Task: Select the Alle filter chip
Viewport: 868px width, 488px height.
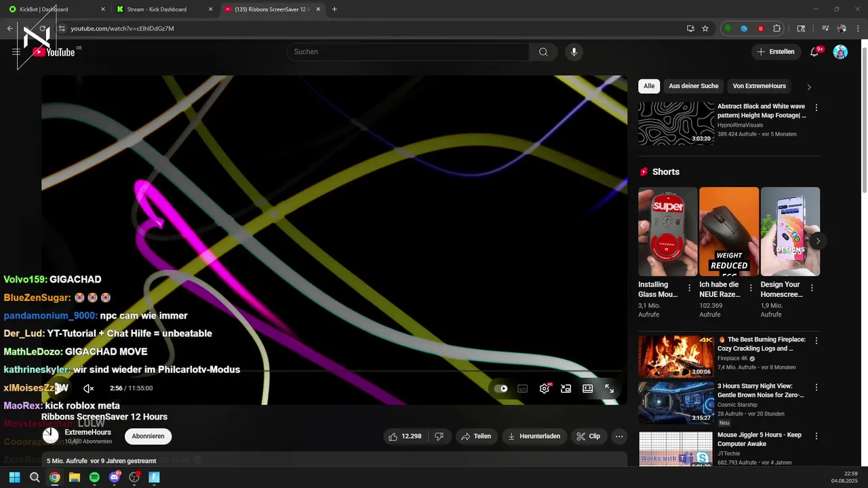Action: (x=649, y=86)
